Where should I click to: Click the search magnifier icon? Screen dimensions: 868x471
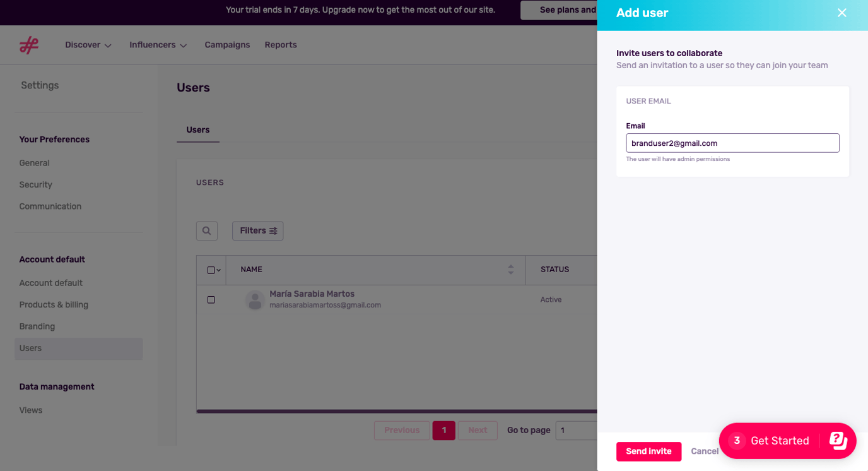click(x=206, y=231)
